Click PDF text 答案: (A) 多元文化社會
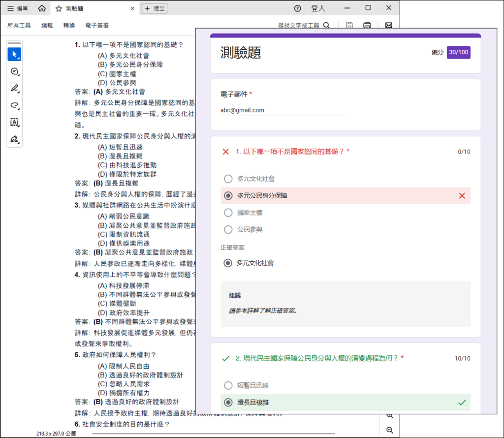Screen dimensions: 504x438 pyautogui.click(x=110, y=92)
